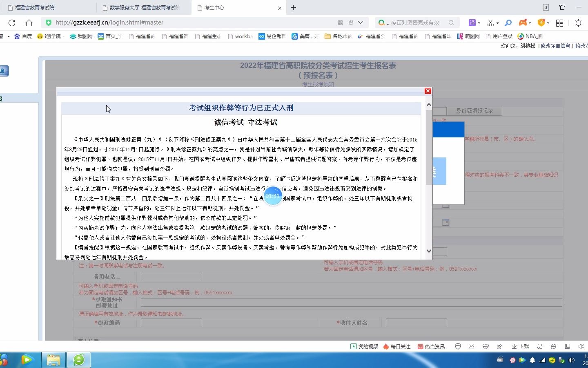The width and height of the screenshot is (588, 368).
Task: Open the 我图网 bookmark
Action: (81, 36)
